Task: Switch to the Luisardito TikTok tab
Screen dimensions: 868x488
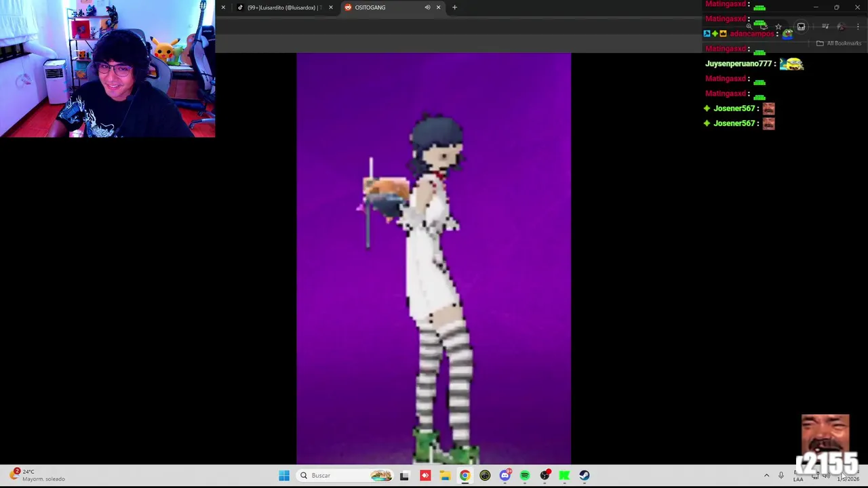Action: 280,7
